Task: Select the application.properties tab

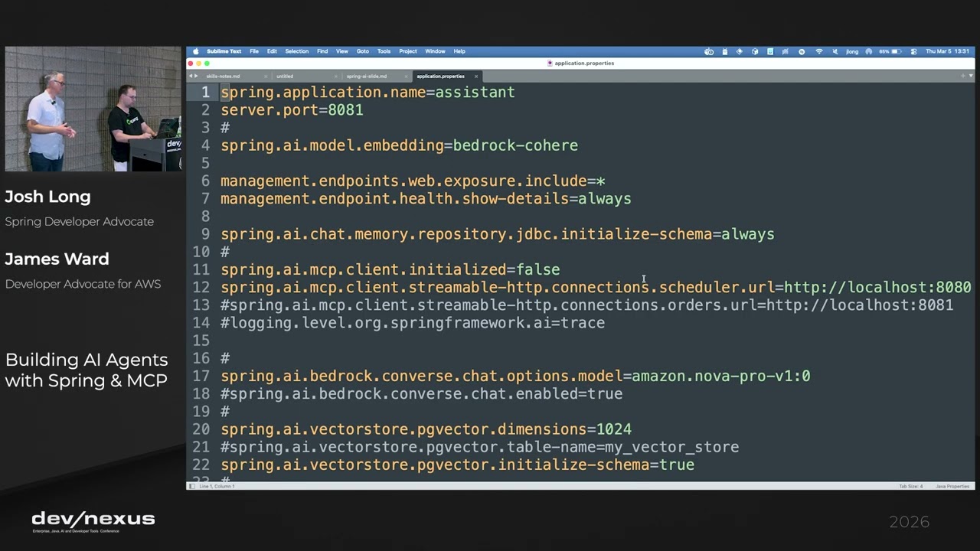Action: [x=441, y=77]
